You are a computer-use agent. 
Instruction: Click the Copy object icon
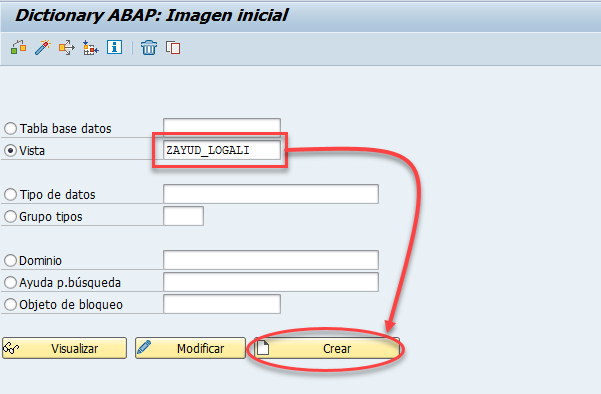(x=173, y=48)
